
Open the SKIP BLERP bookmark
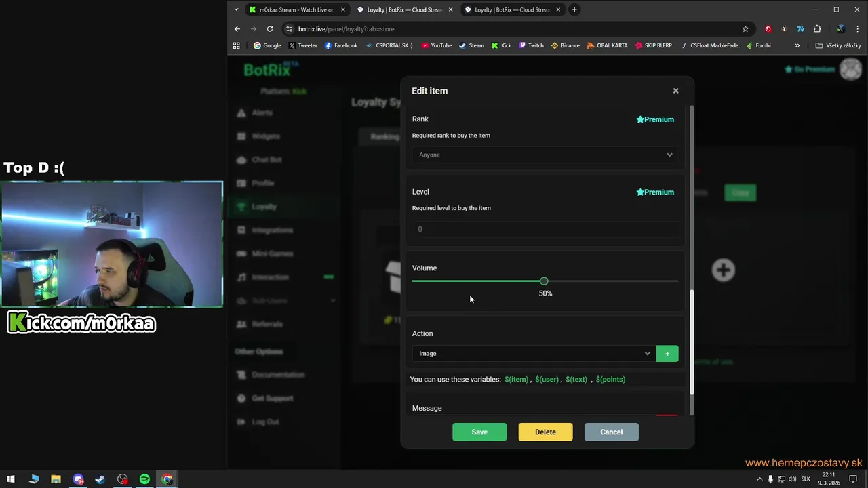click(x=654, y=45)
